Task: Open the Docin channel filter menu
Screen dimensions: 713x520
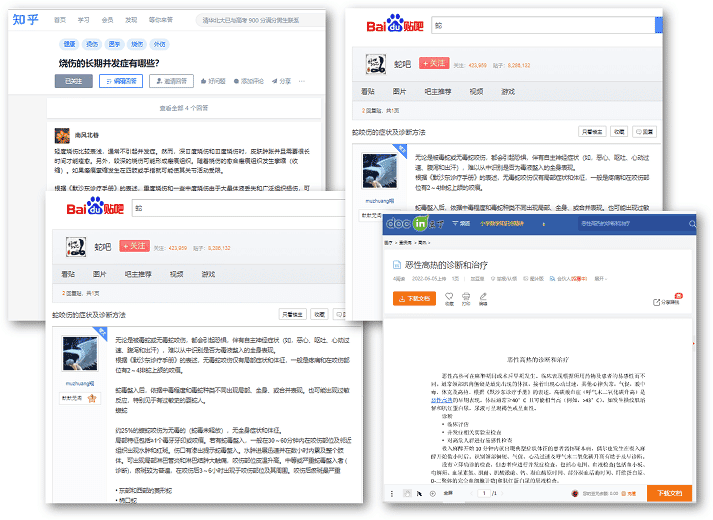Action: click(461, 223)
